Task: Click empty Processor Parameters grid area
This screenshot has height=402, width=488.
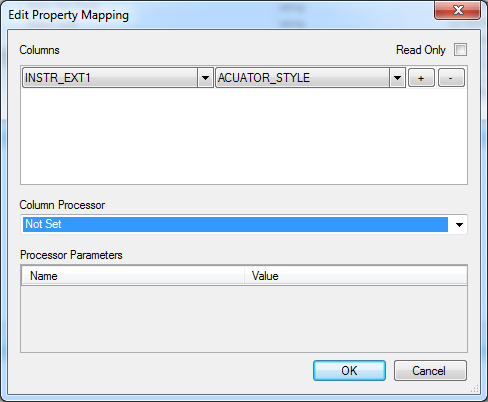Action: [x=244, y=318]
